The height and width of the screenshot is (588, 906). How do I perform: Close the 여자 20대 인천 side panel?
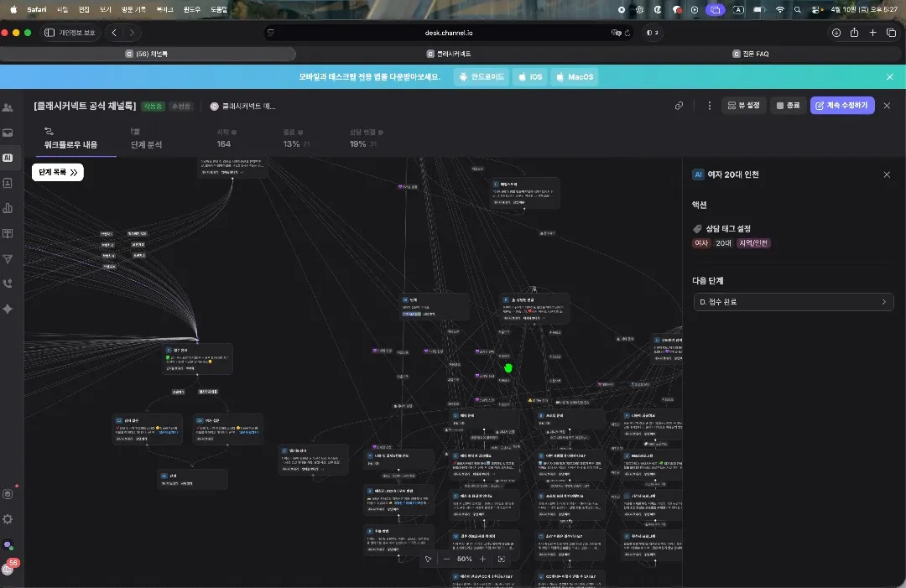pos(887,174)
